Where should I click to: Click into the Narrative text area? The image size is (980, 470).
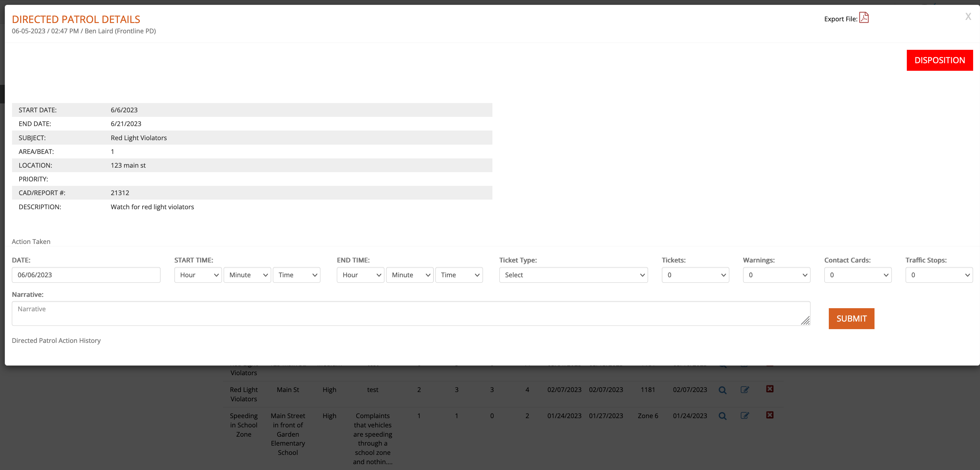coord(411,313)
